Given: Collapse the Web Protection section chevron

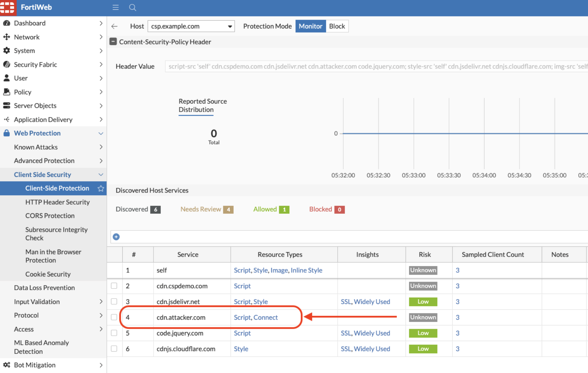Looking at the screenshot, I should [x=101, y=133].
